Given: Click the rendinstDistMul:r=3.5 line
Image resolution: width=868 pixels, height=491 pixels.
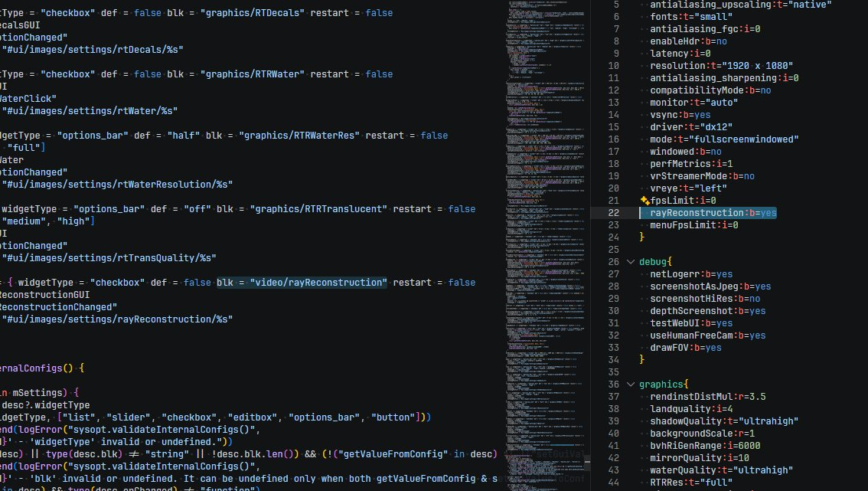Looking at the screenshot, I should pos(707,397).
